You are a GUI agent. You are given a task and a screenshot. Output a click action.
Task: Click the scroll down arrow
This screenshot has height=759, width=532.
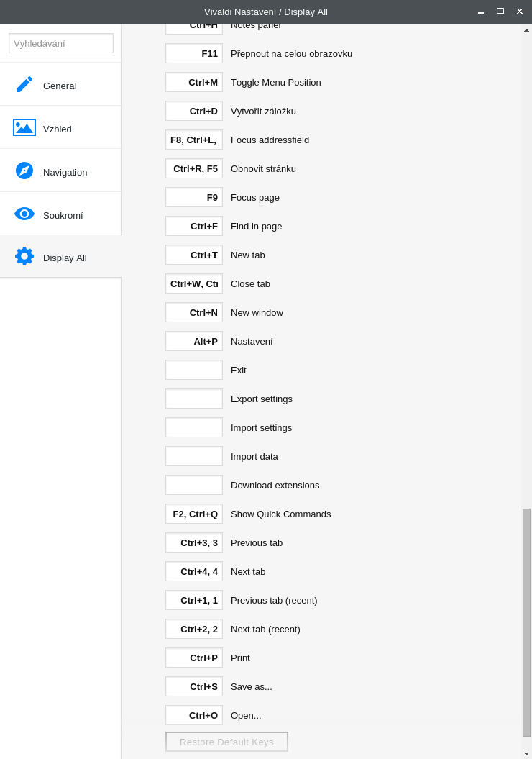[526, 753]
